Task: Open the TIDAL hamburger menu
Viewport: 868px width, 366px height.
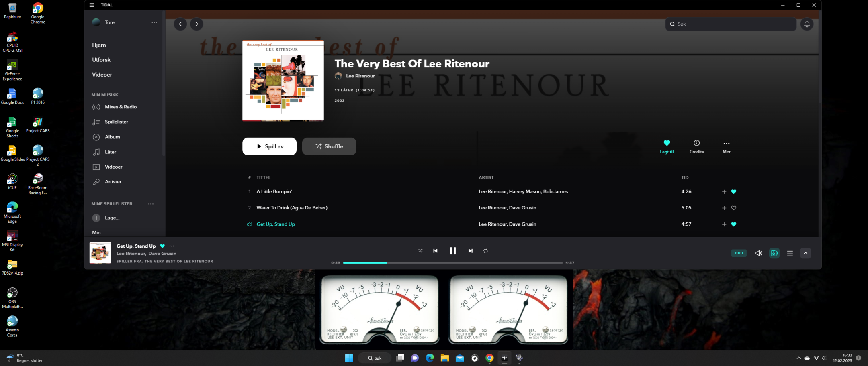Action: click(x=92, y=5)
